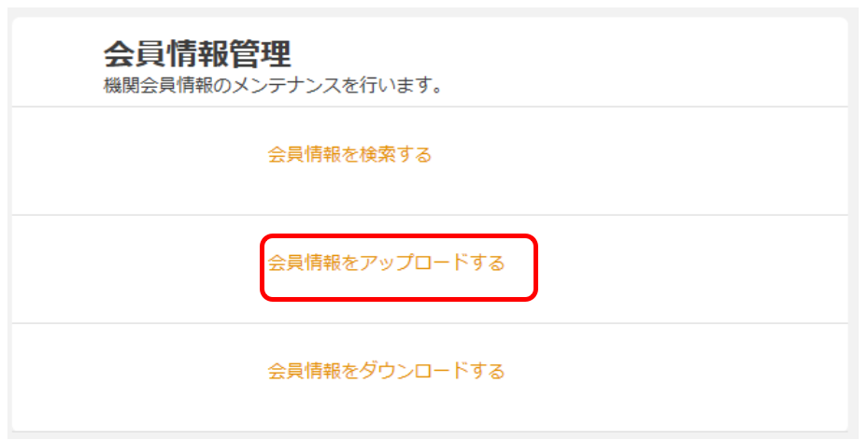Select the orange download link in the last row

pyautogui.click(x=386, y=372)
